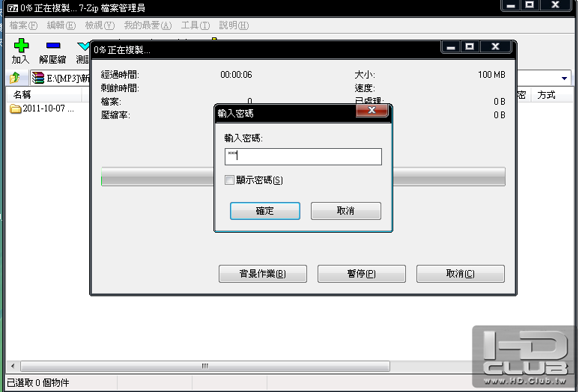
Task: Maximize the copying progress dialog
Action: 470,47
